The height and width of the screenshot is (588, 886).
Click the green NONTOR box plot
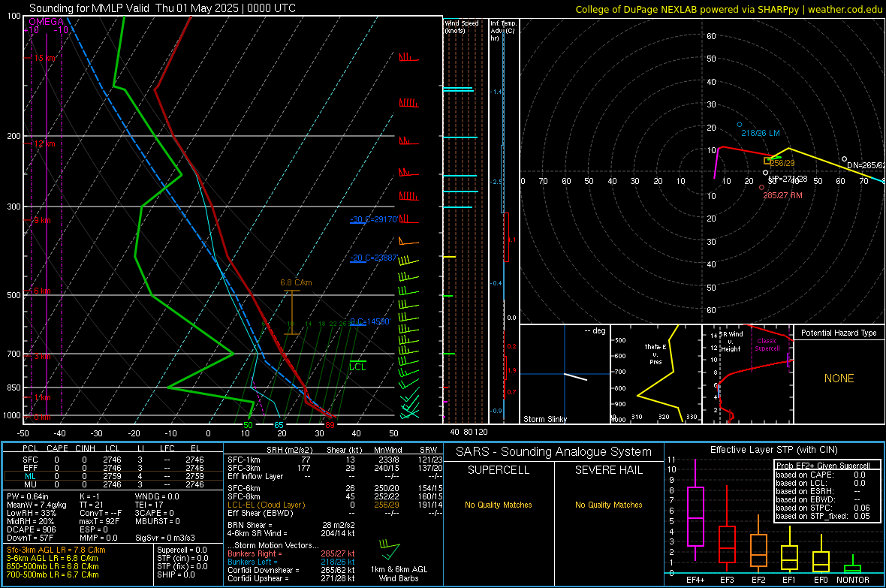[x=853, y=565]
